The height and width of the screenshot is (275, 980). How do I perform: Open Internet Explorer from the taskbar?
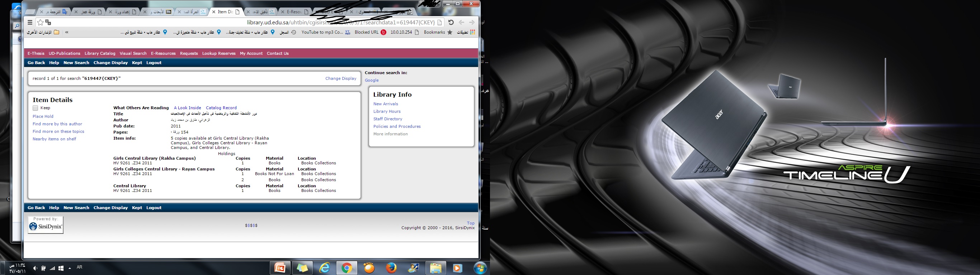click(325, 269)
